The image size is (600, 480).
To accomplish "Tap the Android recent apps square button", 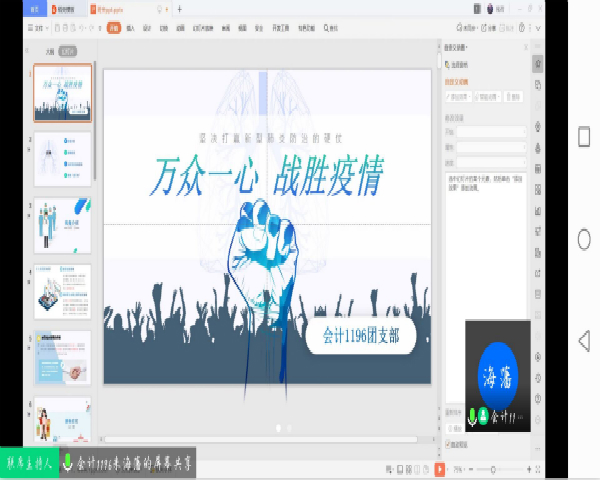I will point(584,136).
